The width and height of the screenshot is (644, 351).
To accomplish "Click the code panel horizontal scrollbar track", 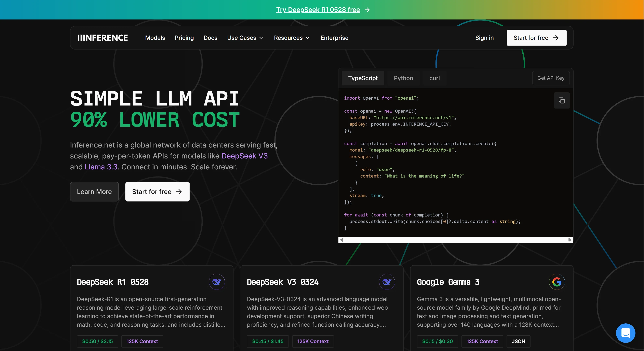I will click(456, 240).
